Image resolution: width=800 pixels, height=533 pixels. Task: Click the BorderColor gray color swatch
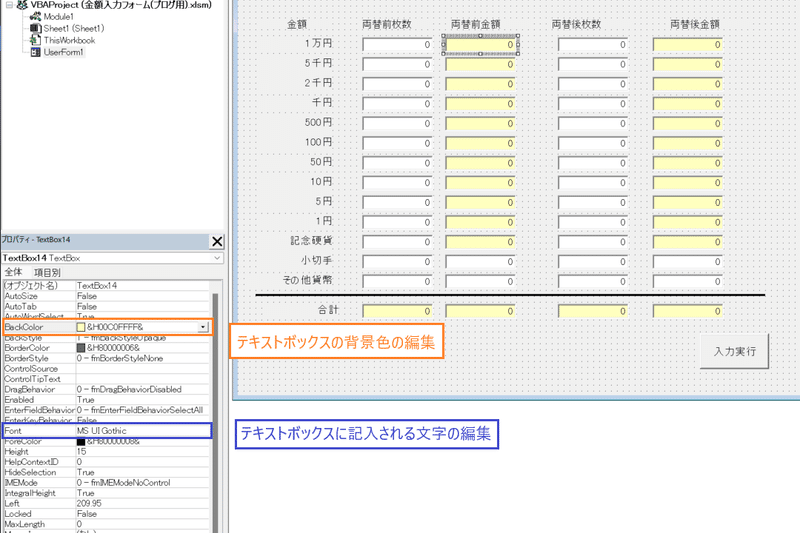pos(81,348)
